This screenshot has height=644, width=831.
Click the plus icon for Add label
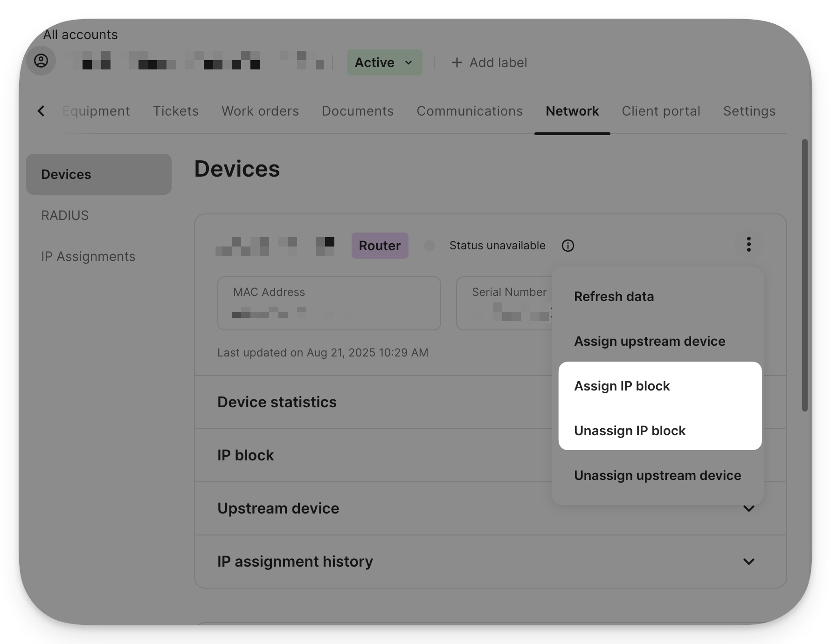coord(457,62)
